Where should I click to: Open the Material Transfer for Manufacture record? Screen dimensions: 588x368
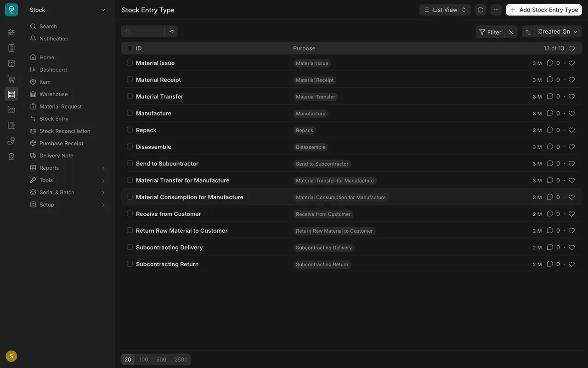tap(182, 180)
